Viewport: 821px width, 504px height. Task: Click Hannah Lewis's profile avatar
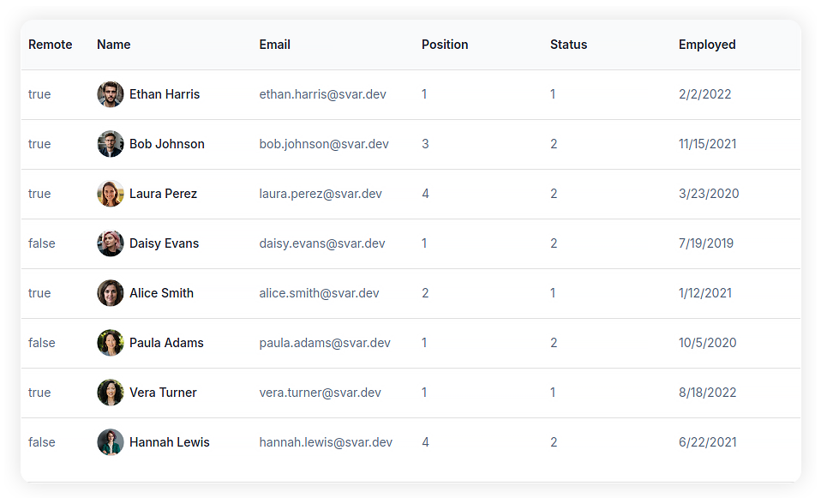tap(111, 442)
